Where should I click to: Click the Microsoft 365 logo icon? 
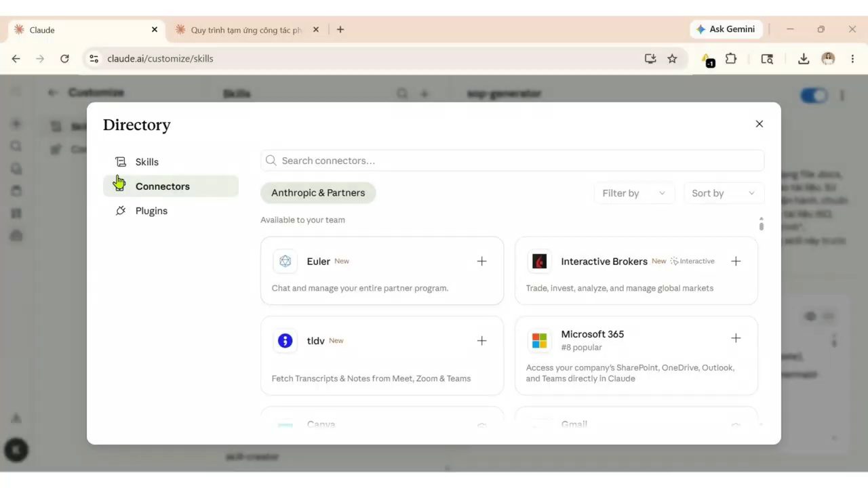[539, 340]
